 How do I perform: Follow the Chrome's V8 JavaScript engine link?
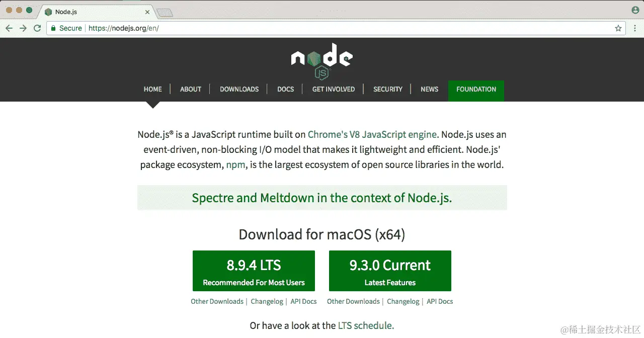[372, 134]
